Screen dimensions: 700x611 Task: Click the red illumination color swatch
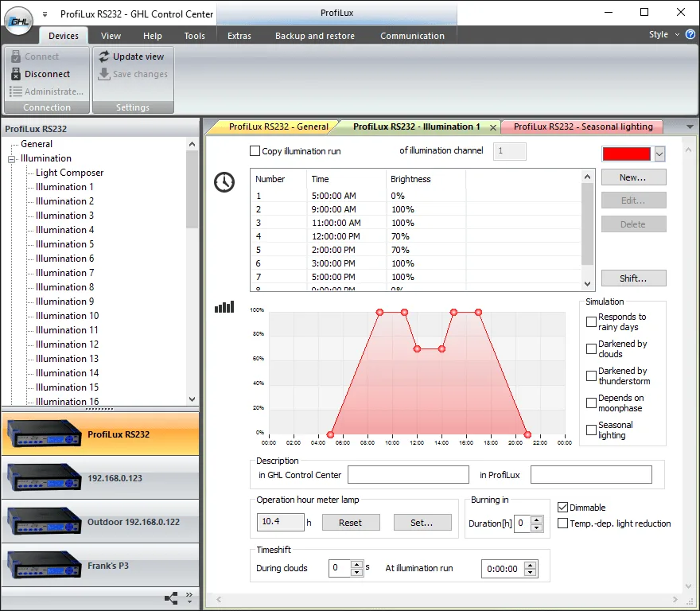pyautogui.click(x=626, y=154)
